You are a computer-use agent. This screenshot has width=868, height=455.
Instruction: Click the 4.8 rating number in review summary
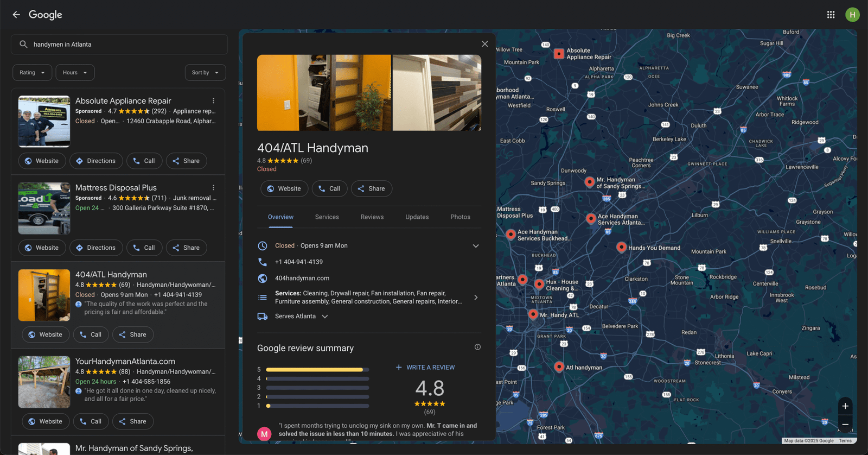point(430,388)
